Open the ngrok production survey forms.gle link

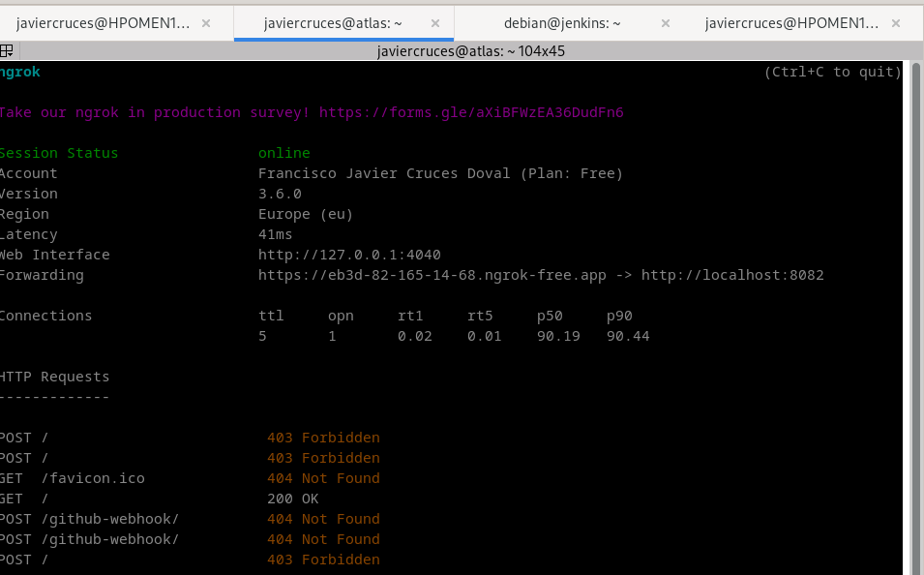(x=471, y=112)
